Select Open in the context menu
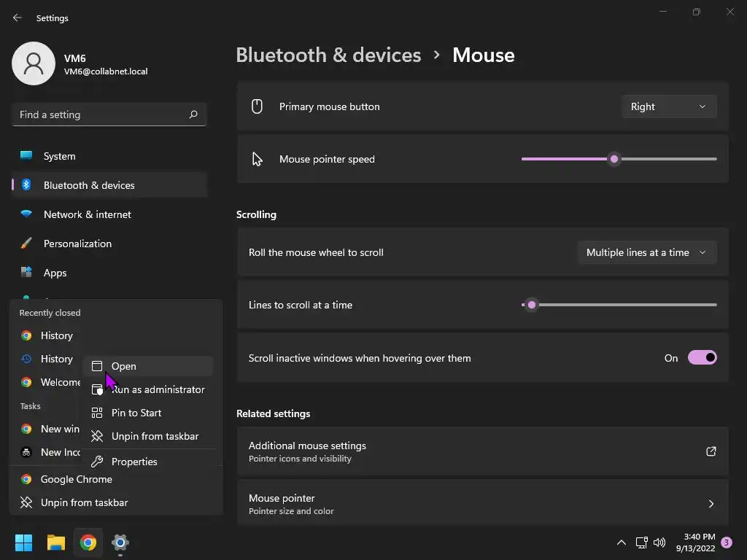This screenshot has width=747, height=560. click(x=124, y=366)
